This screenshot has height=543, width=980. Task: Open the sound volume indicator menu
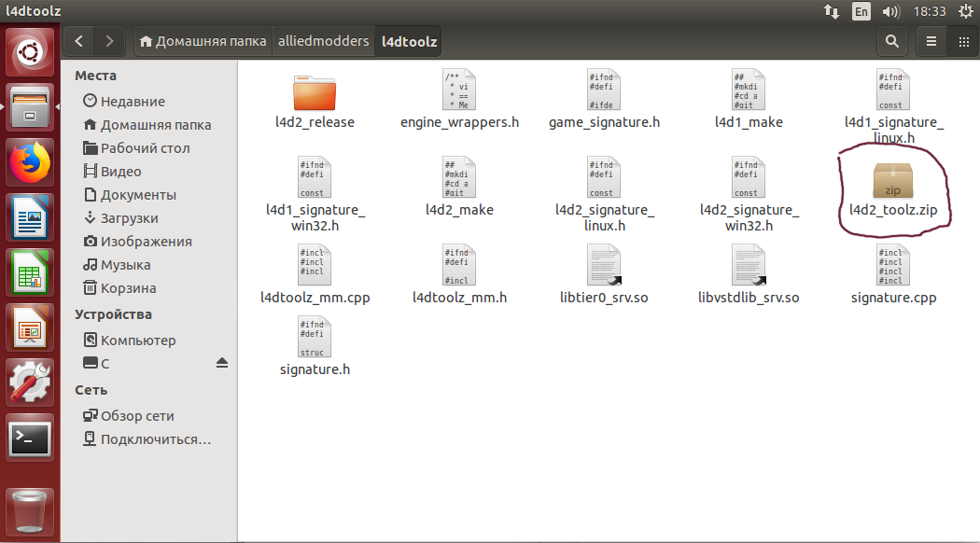(890, 11)
